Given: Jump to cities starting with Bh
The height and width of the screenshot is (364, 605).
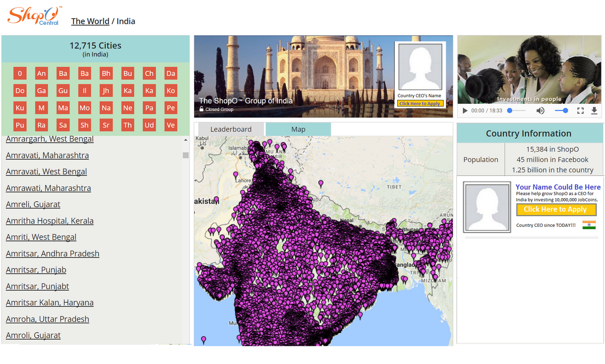Looking at the screenshot, I should click(x=106, y=74).
